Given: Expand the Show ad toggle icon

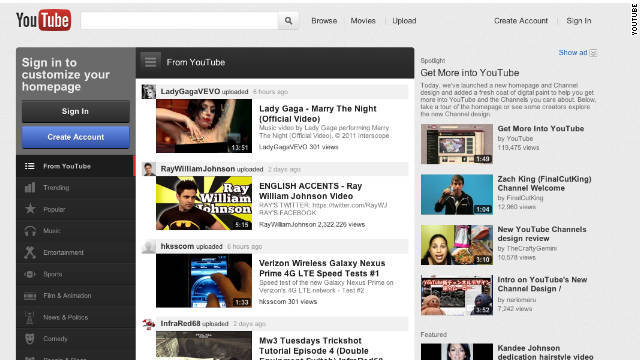Looking at the screenshot, I should 593,53.
